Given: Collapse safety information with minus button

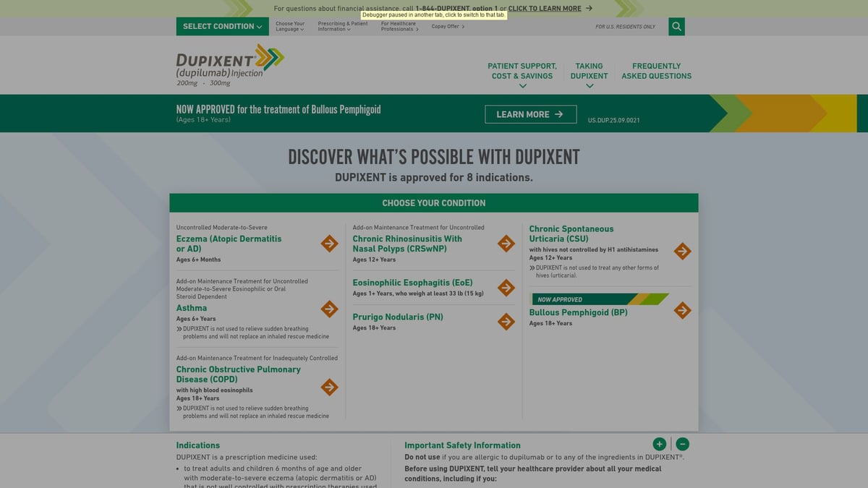Looking at the screenshot, I should 683,444.
